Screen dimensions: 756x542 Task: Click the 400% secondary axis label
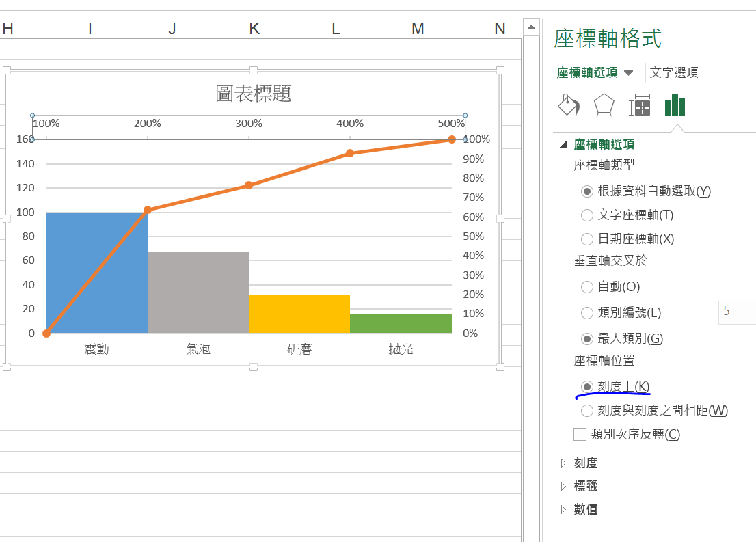(350, 124)
